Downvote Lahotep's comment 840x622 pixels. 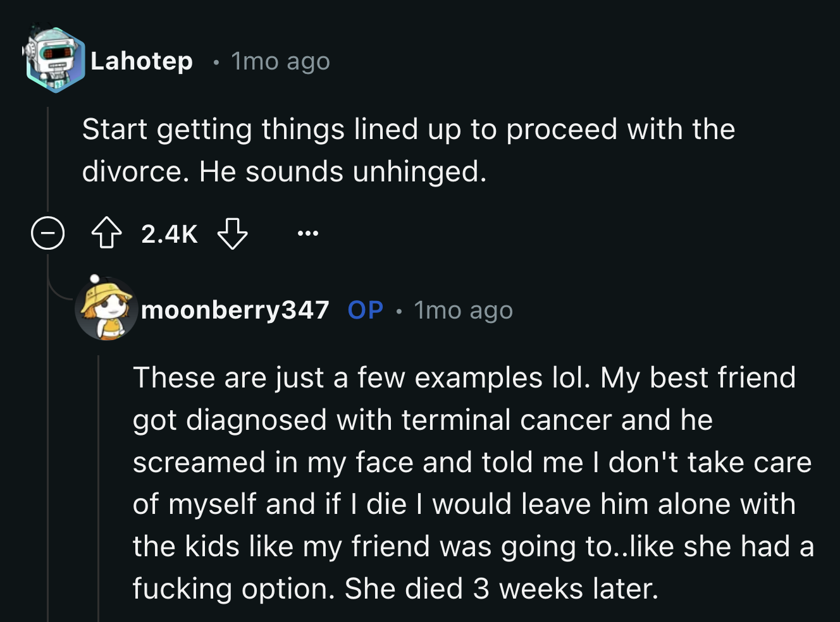(232, 233)
